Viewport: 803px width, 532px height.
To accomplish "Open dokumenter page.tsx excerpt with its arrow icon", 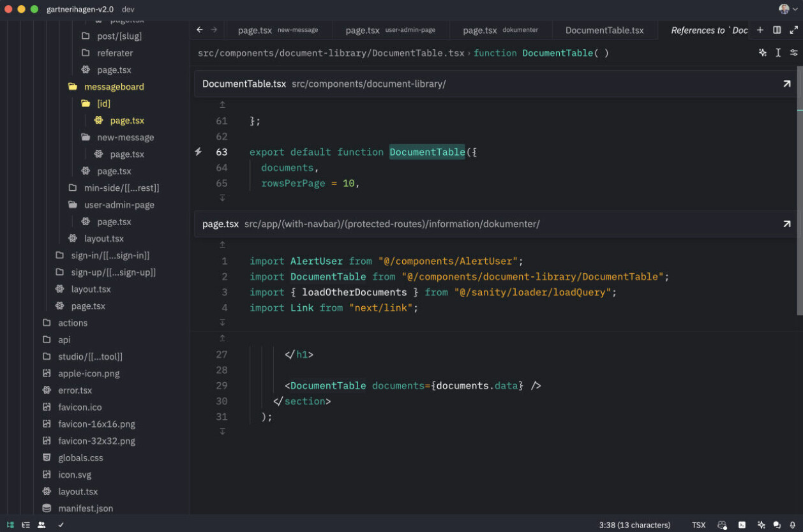I will tap(786, 224).
